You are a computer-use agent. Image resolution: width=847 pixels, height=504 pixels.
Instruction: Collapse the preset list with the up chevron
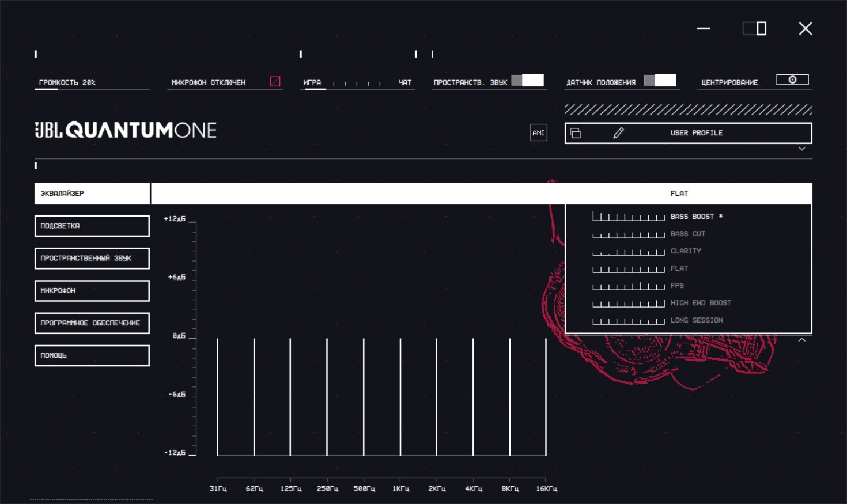click(x=802, y=340)
